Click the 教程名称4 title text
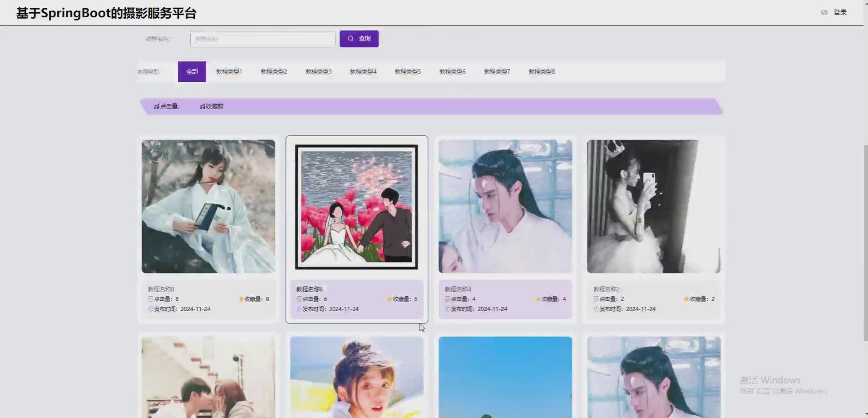868x418 pixels. [x=458, y=289]
